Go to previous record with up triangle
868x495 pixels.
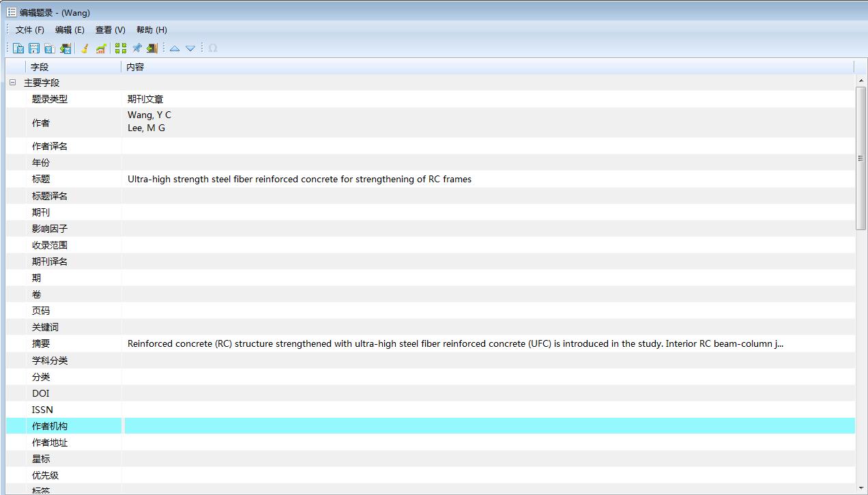tap(175, 48)
